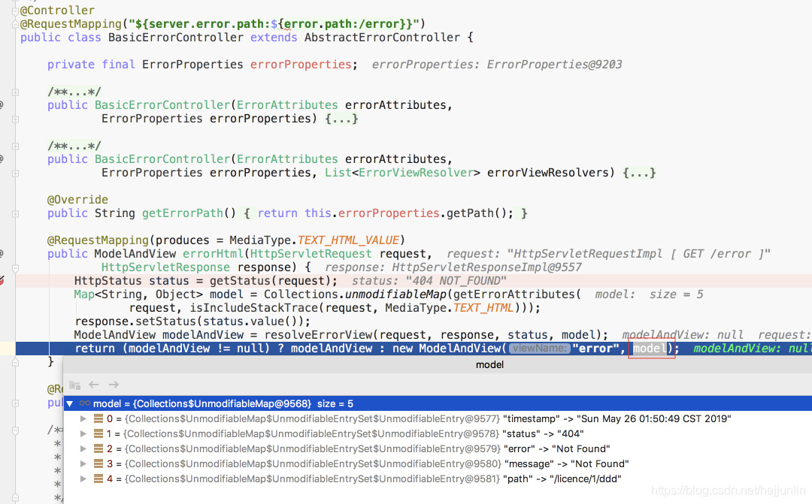Viewport: 812px width, 504px height.
Task: Click the @Controller annotation
Action: (57, 11)
